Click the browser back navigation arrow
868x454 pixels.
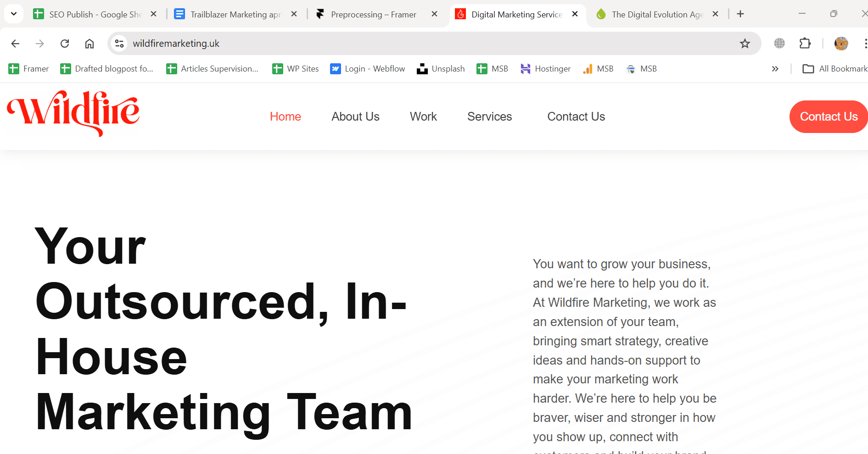[x=15, y=43]
